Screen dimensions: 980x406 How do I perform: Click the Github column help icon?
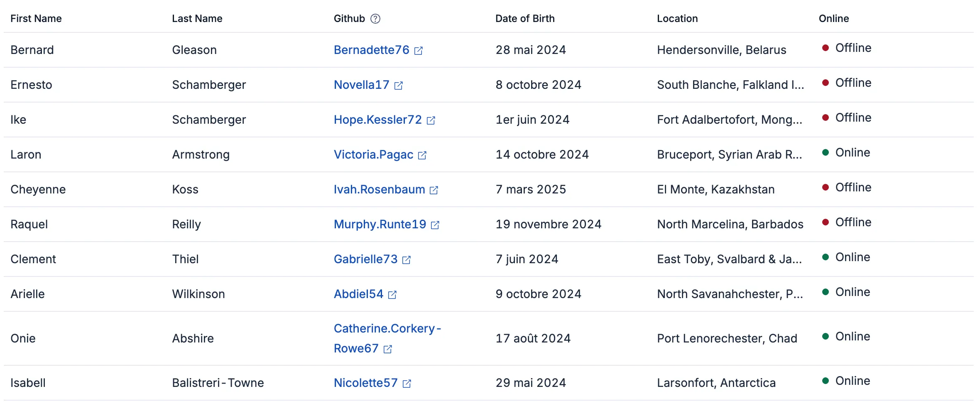point(375,19)
